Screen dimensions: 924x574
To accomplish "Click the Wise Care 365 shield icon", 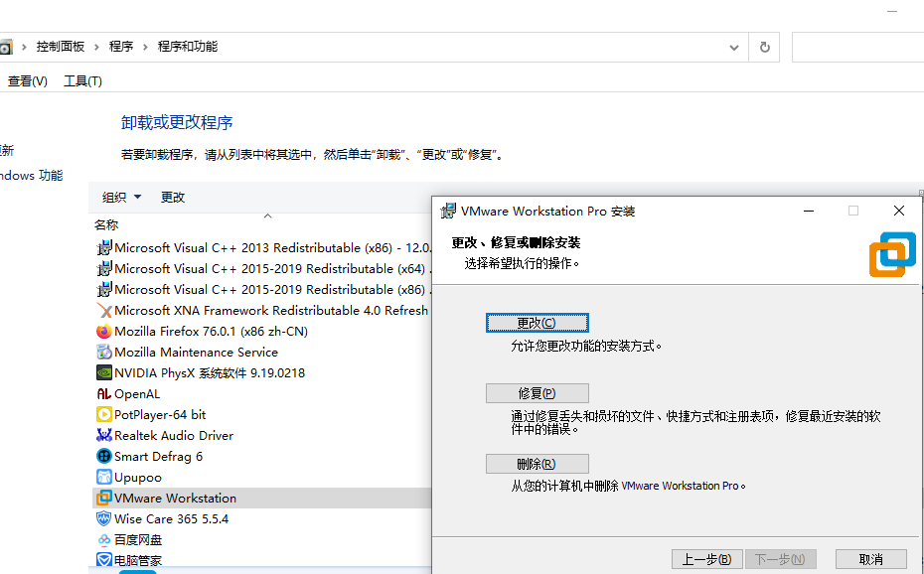I will (x=103, y=518).
